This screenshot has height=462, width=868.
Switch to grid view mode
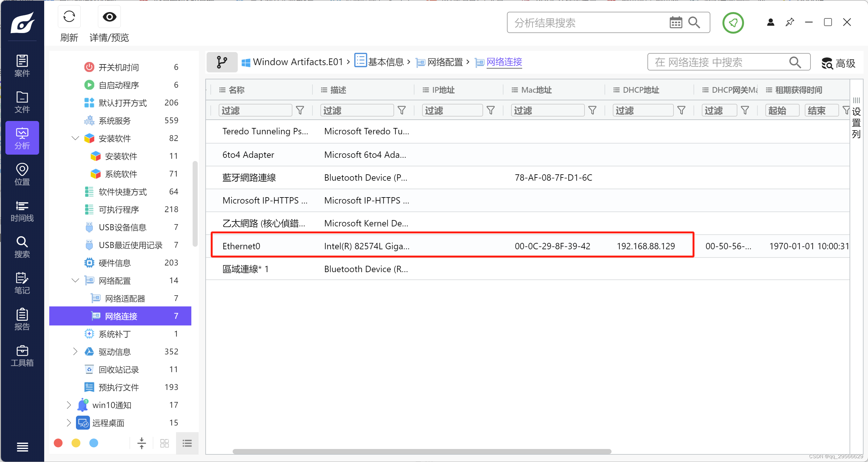164,443
